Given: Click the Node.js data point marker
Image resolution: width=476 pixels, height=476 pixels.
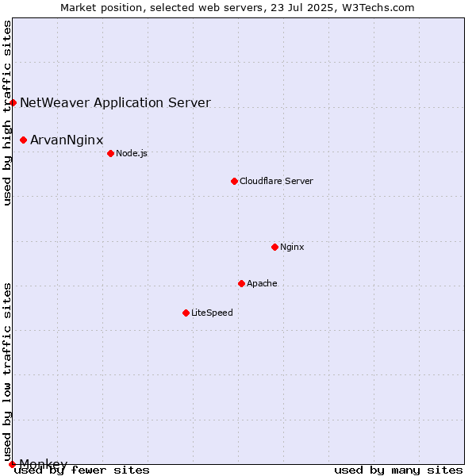Looking at the screenshot, I should [x=111, y=153].
